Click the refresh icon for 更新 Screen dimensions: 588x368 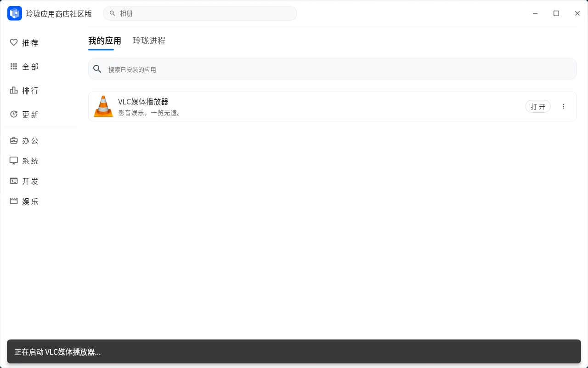tap(14, 114)
